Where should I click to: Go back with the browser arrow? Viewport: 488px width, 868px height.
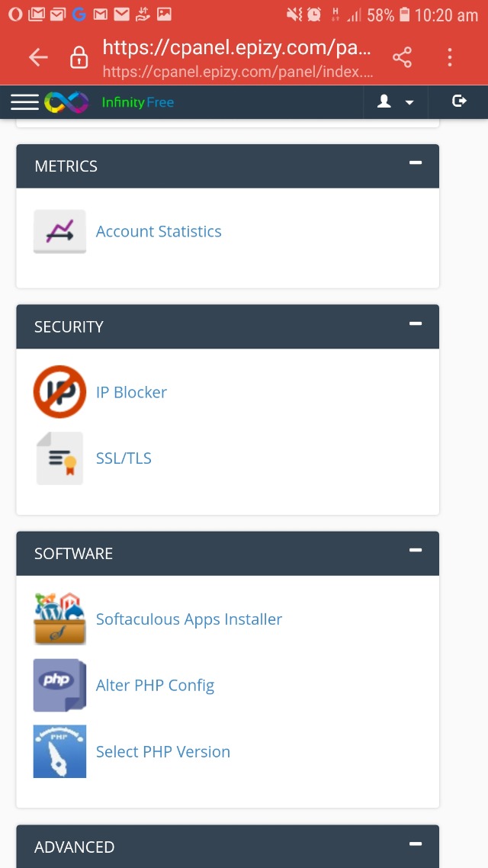coord(37,57)
